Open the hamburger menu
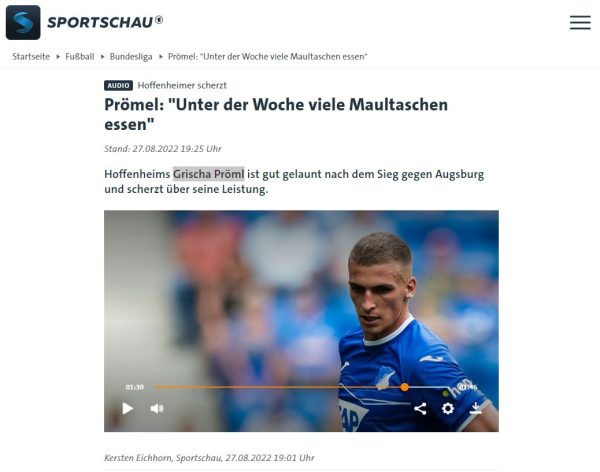Viewport: 600px width, 472px height. [580, 23]
